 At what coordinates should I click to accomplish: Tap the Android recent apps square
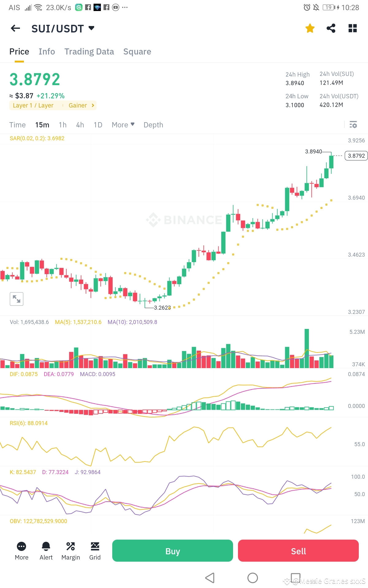point(295,578)
